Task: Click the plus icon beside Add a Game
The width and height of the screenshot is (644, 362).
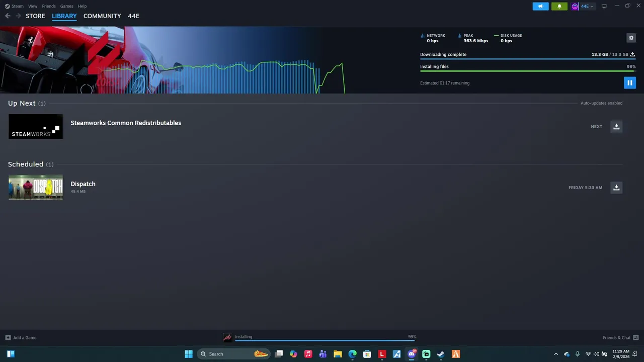Action: (x=8, y=337)
